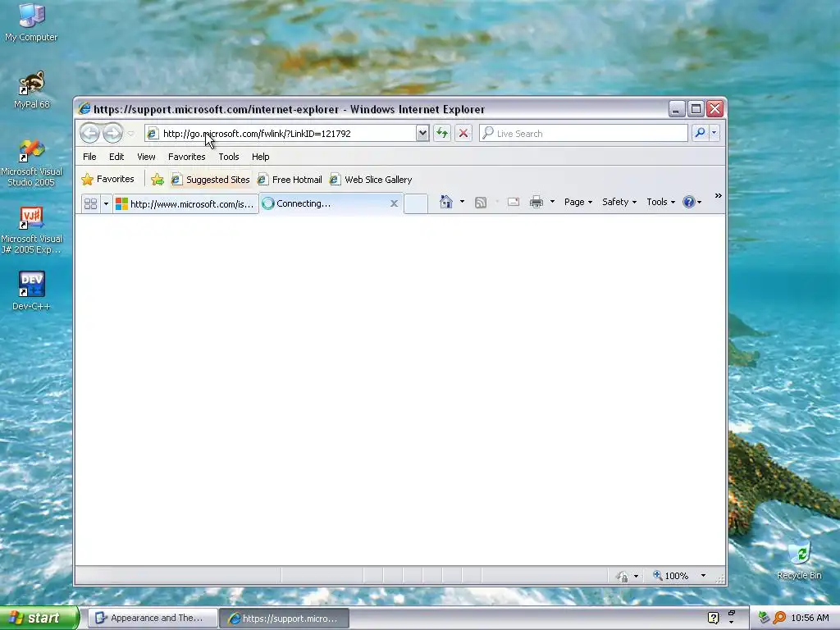Viewport: 840px width, 630px height.
Task: Maximize the Internet Explorer window
Action: coord(696,109)
